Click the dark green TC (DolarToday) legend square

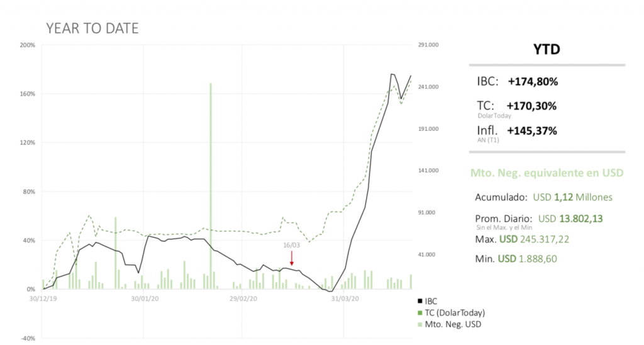419,313
